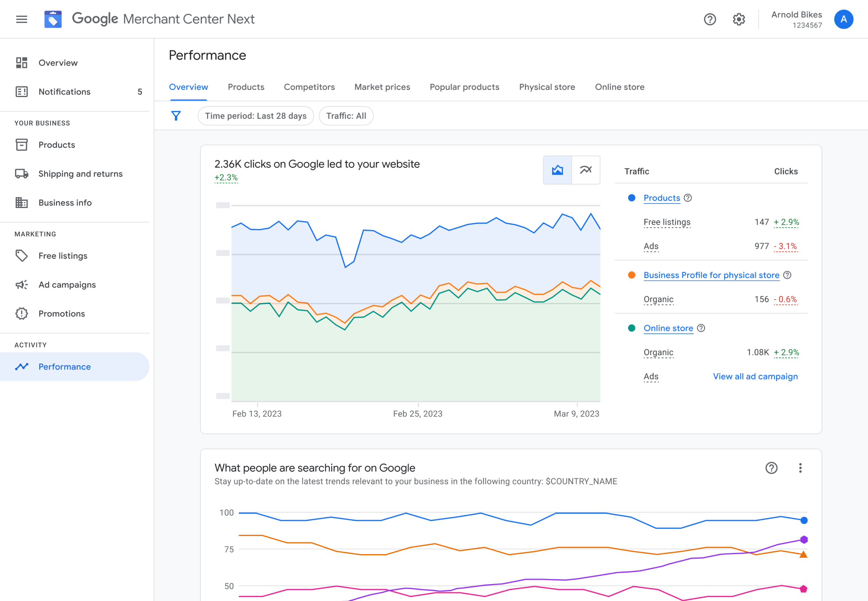This screenshot has width=868, height=601.
Task: Click the filter funnel icon
Action: (176, 116)
